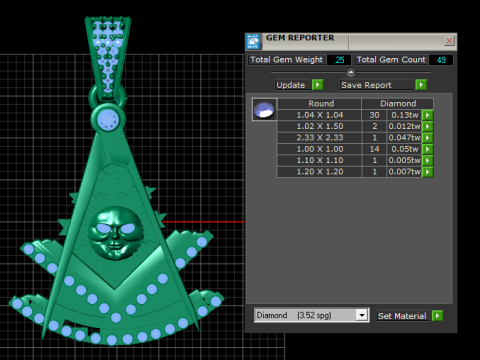The image size is (480, 360).
Task: Select the 1.20 X 1.20 size cell
Action: point(319,172)
